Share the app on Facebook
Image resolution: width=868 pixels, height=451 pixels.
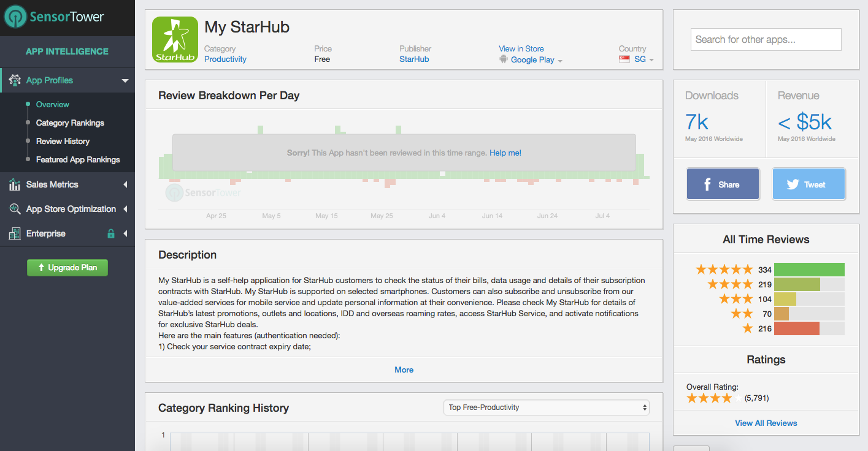coord(723,184)
